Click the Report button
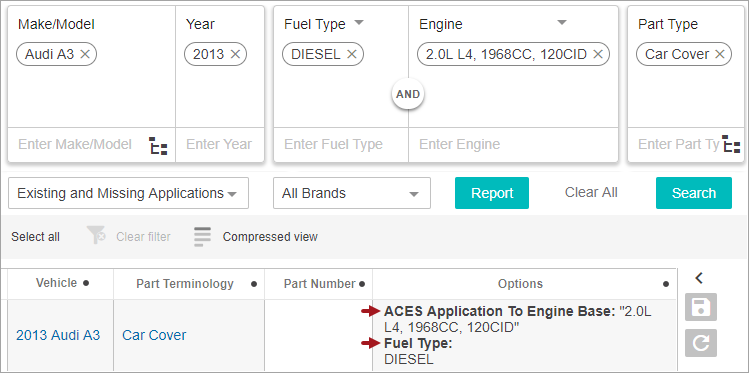This screenshot has height=373, width=749. click(x=492, y=193)
